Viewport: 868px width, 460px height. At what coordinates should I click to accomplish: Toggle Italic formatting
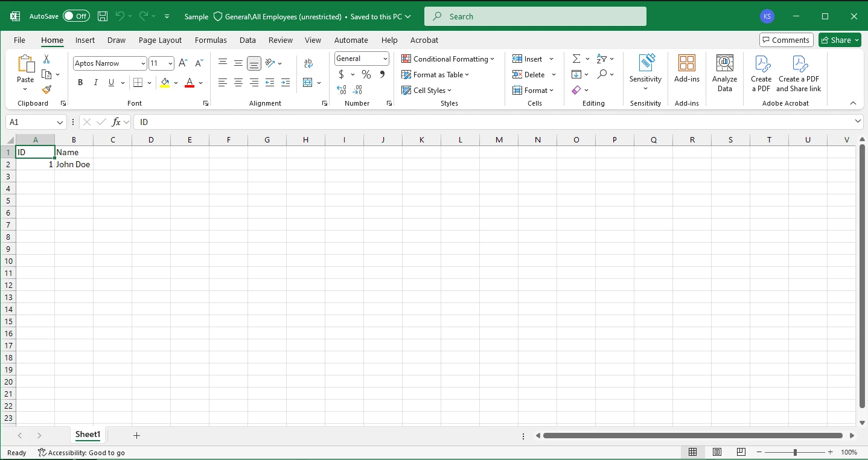tap(95, 83)
